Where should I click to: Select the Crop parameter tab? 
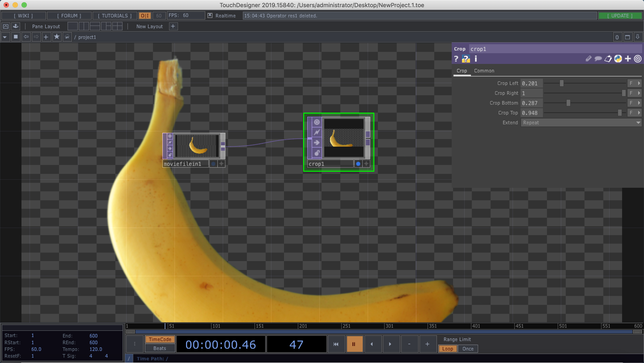[x=462, y=71]
